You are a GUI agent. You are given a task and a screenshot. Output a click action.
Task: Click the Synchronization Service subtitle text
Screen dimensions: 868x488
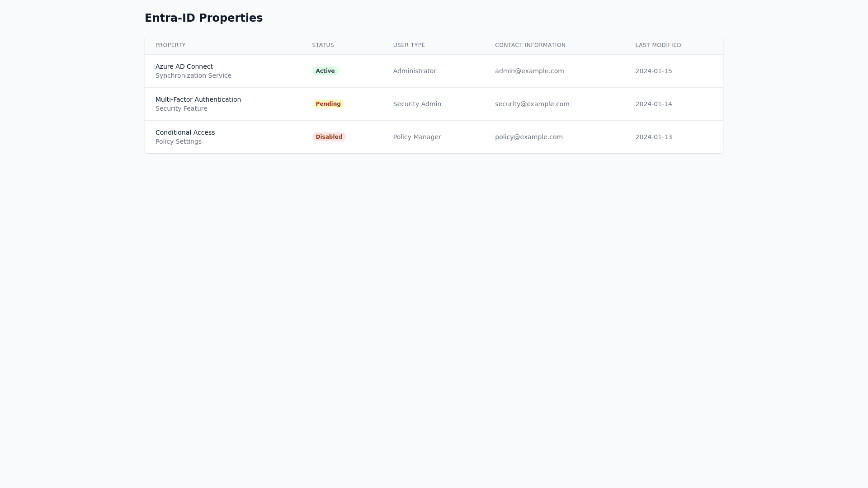(193, 75)
